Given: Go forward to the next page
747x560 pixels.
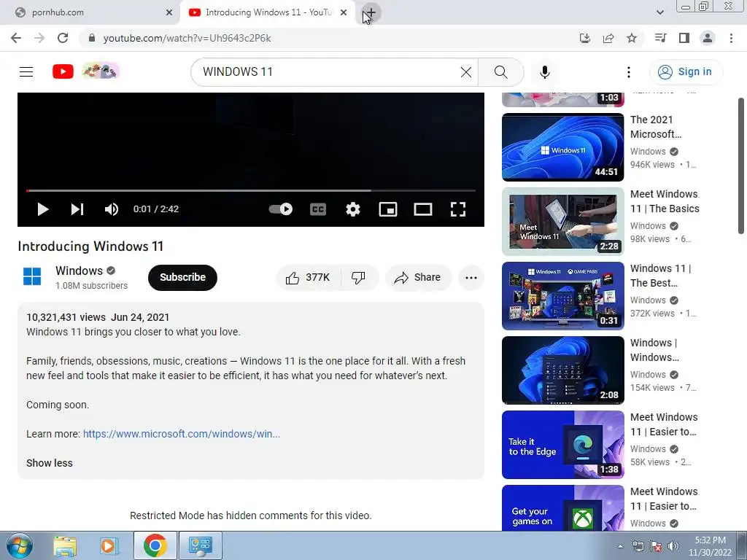Looking at the screenshot, I should pos(39,38).
